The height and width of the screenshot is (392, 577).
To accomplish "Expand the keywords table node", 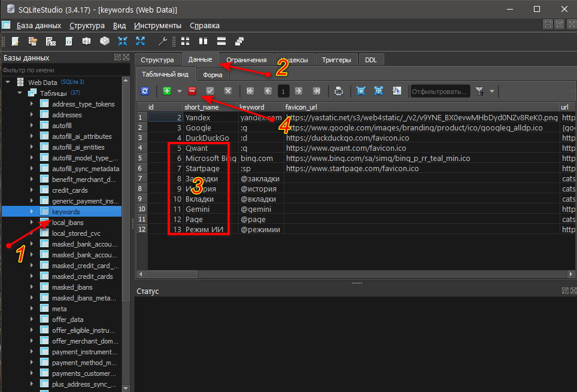I will click(32, 211).
